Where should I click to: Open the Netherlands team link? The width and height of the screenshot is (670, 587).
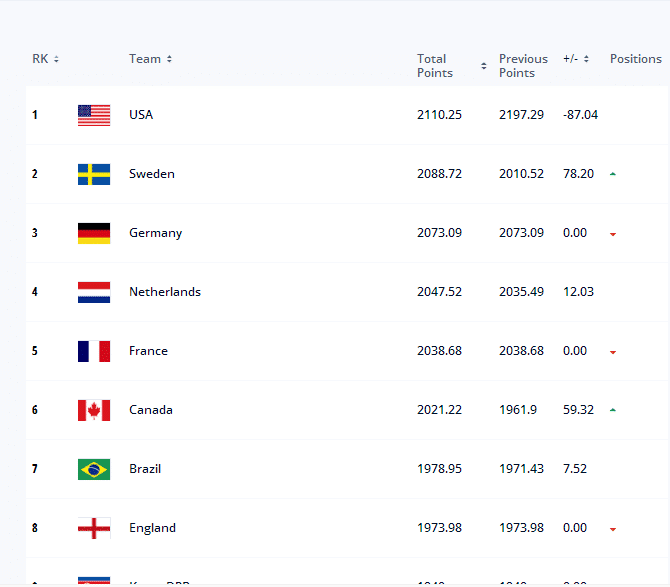[x=165, y=292]
